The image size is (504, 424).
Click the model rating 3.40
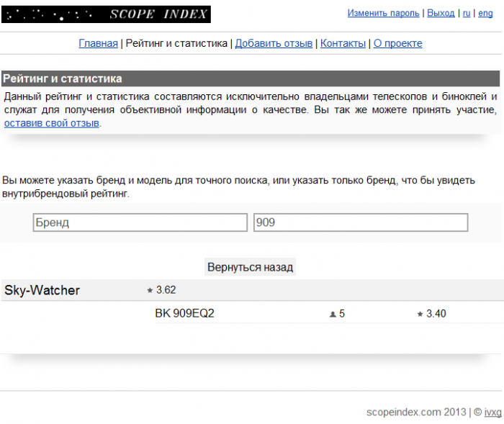[436, 314]
